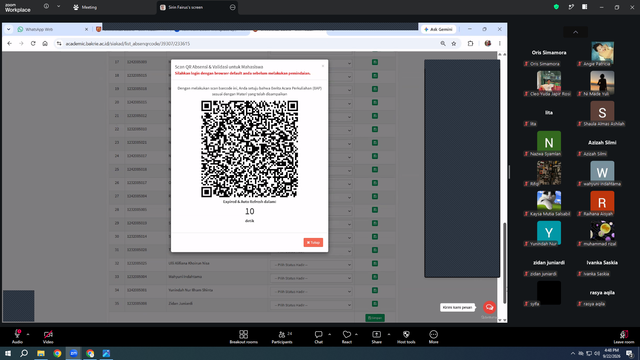Open Host tools shield icon
Viewport: 640px width, 360px height.
click(406, 334)
